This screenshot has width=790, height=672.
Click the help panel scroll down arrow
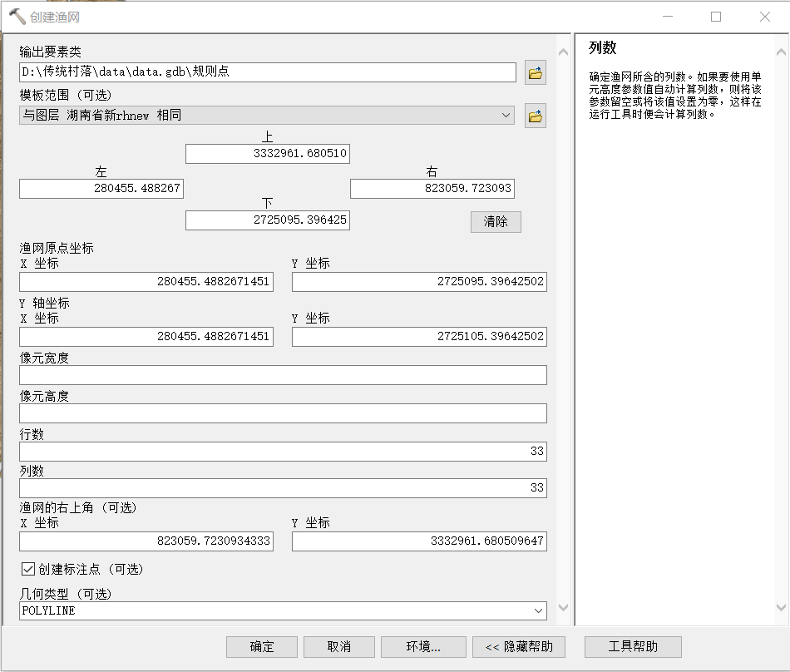[781, 607]
